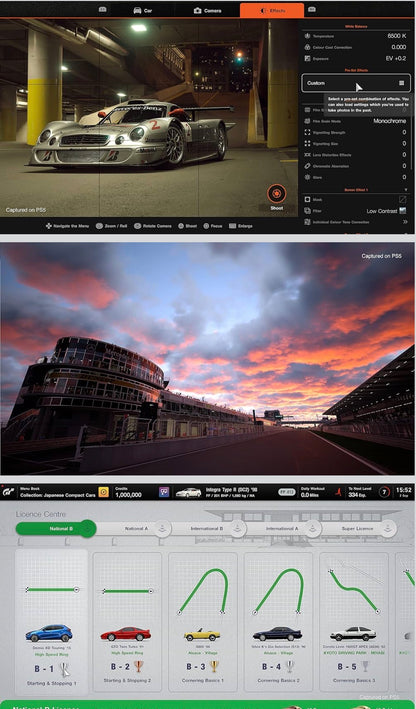Click the Navigate the Menu d-pad icon
Screen dimensions: 416x709
tap(48, 226)
